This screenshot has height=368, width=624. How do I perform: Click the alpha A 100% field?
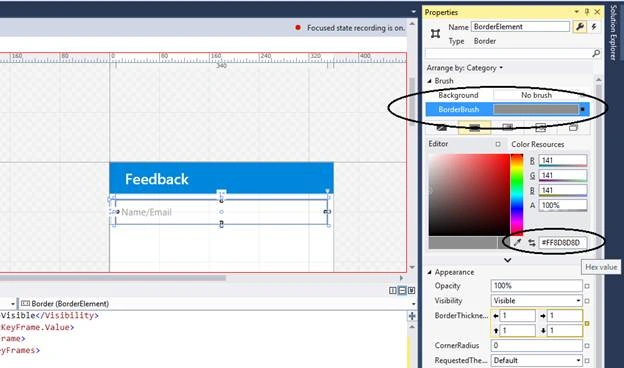click(x=563, y=206)
